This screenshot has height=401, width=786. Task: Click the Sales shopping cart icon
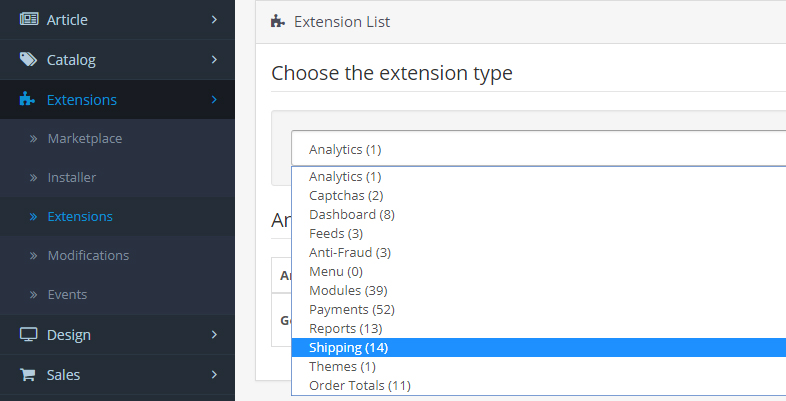click(x=28, y=375)
